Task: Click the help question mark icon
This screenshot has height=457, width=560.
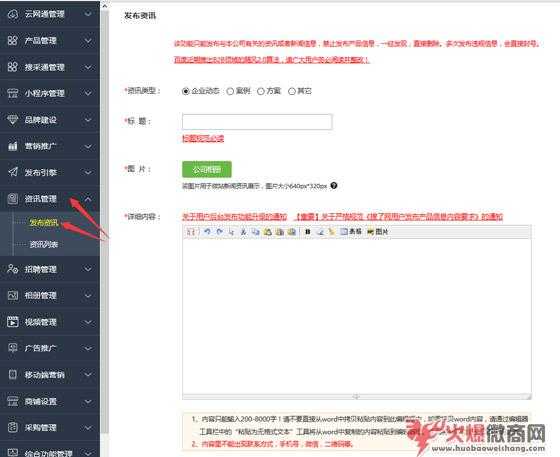Action: (x=334, y=186)
